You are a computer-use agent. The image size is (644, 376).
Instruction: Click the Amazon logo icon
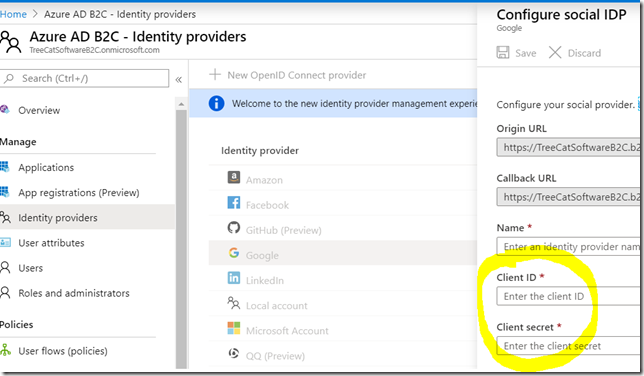(234, 177)
